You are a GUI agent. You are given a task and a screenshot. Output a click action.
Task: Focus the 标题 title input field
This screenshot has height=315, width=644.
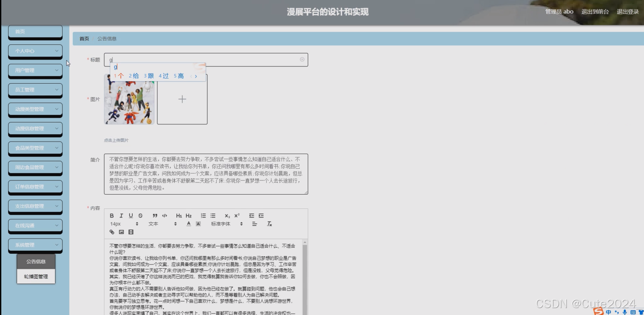click(x=206, y=60)
